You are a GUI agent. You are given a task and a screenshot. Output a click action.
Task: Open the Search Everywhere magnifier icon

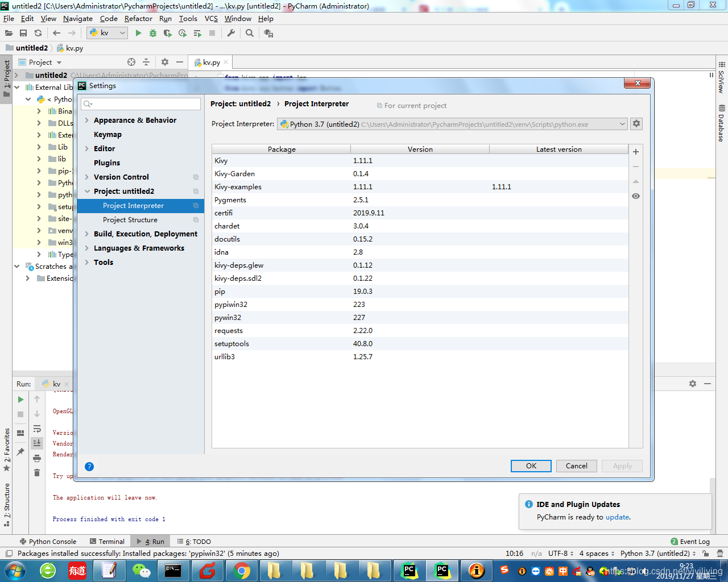pos(249,33)
